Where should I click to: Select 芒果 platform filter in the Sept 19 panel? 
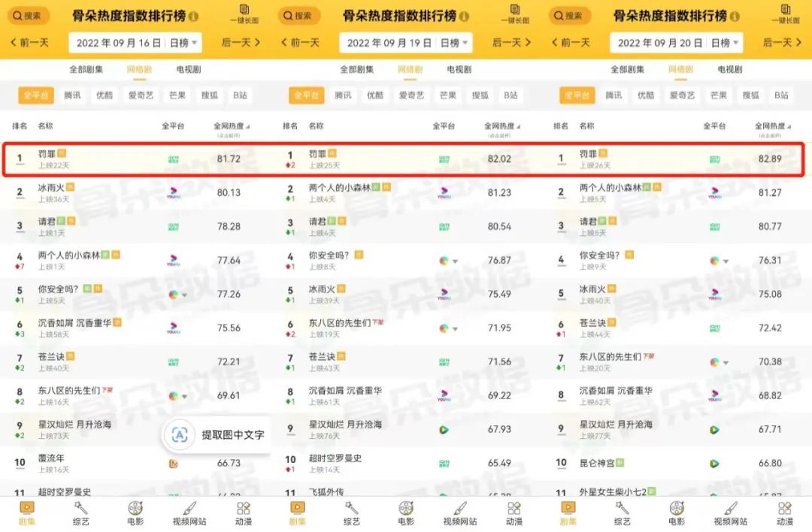pyautogui.click(x=448, y=95)
